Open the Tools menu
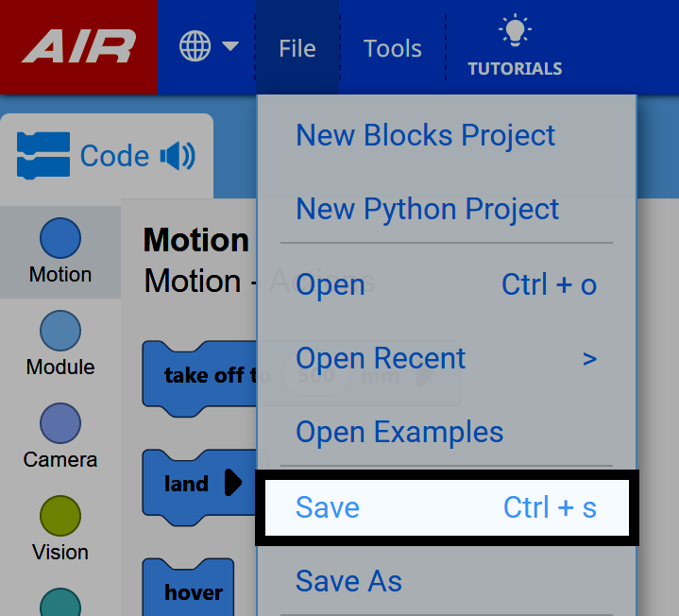Screen dimensions: 679x616 (x=393, y=48)
